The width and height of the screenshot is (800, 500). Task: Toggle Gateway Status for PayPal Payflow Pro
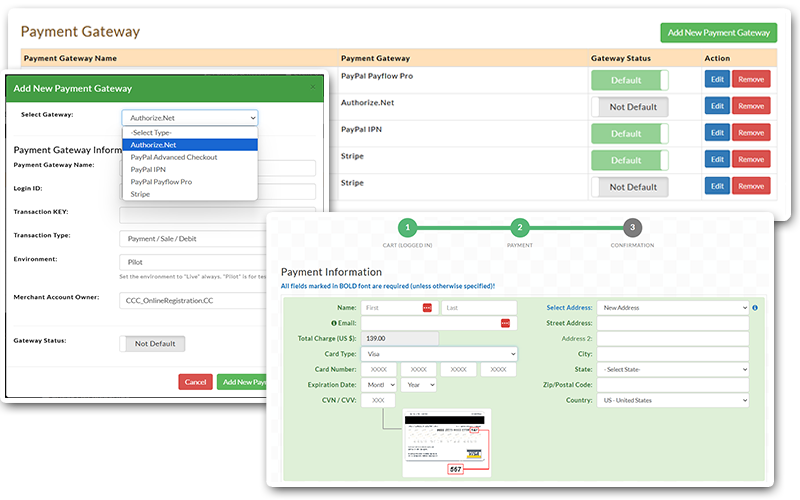[x=629, y=80]
